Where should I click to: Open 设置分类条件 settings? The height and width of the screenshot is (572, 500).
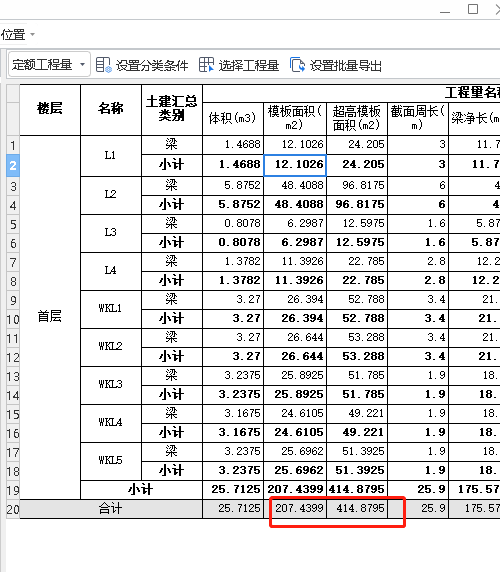click(x=142, y=65)
